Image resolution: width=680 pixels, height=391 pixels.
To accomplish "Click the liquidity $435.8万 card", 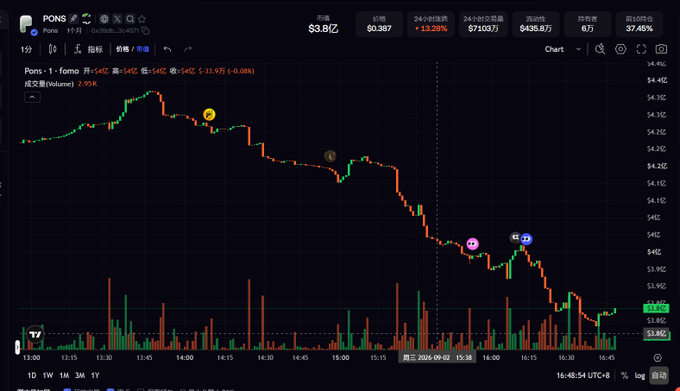I will click(536, 24).
